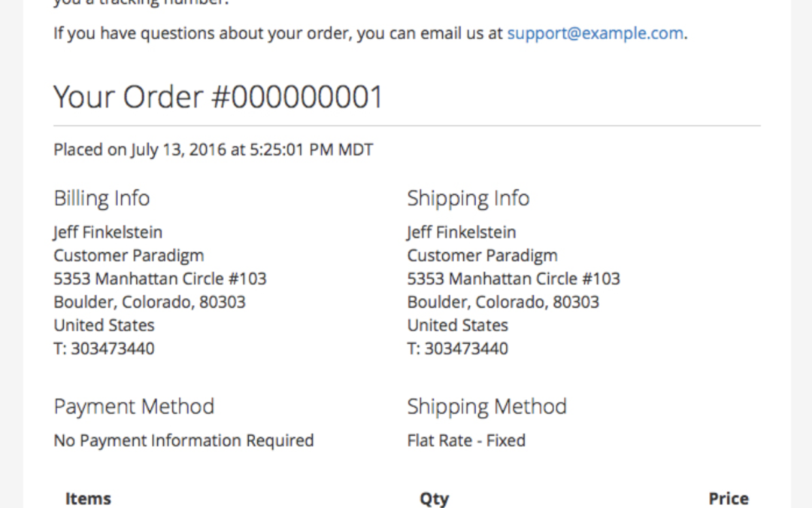812x508 pixels.
Task: Select the Payment Method heading
Action: (134, 407)
